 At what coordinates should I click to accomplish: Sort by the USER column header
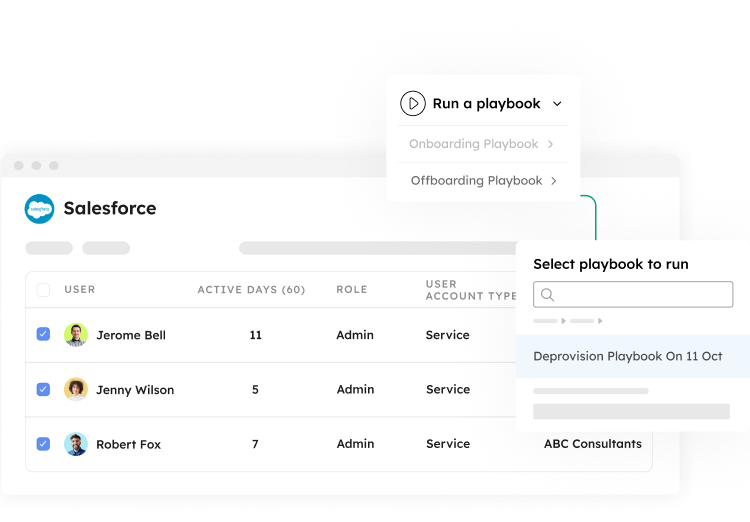coord(80,289)
